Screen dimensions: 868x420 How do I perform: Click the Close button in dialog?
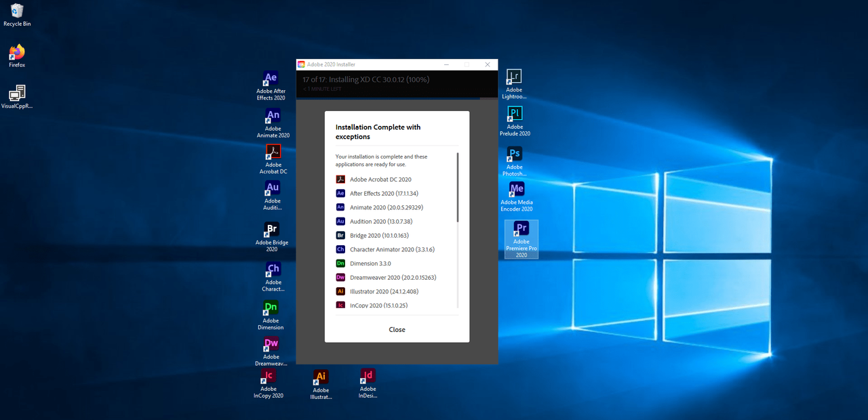[x=397, y=330]
